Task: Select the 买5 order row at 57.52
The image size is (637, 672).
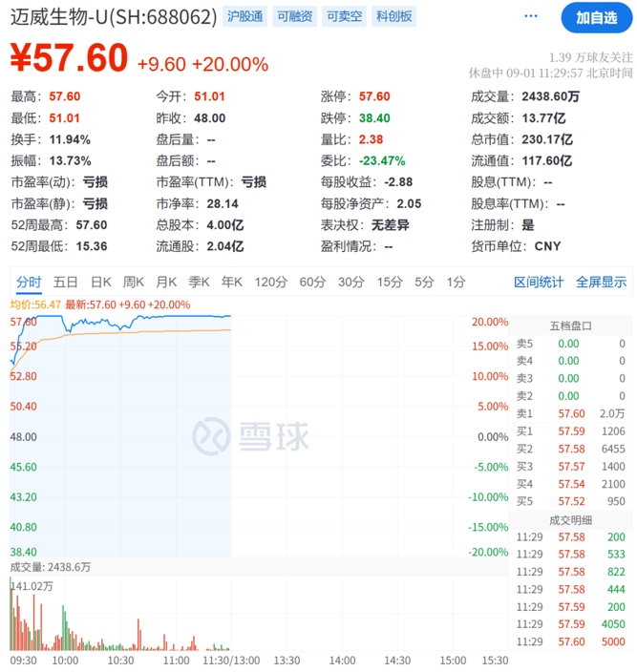Action: click(570, 501)
